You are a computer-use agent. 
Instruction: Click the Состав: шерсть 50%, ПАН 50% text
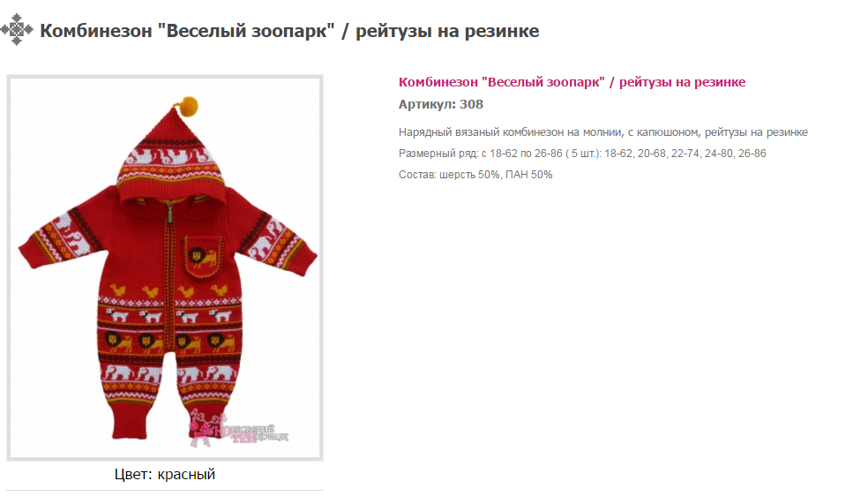[x=475, y=175]
